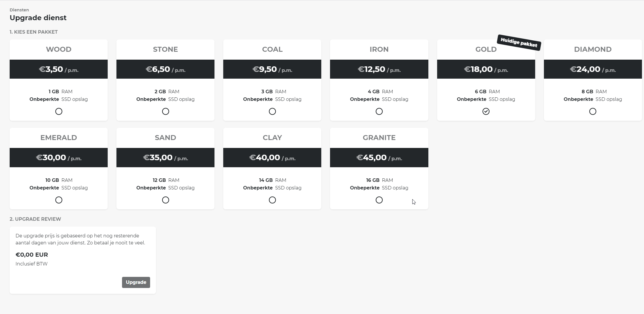The height and width of the screenshot is (314, 644).
Task: Select the DIAMOND package radio button
Action: point(593,111)
